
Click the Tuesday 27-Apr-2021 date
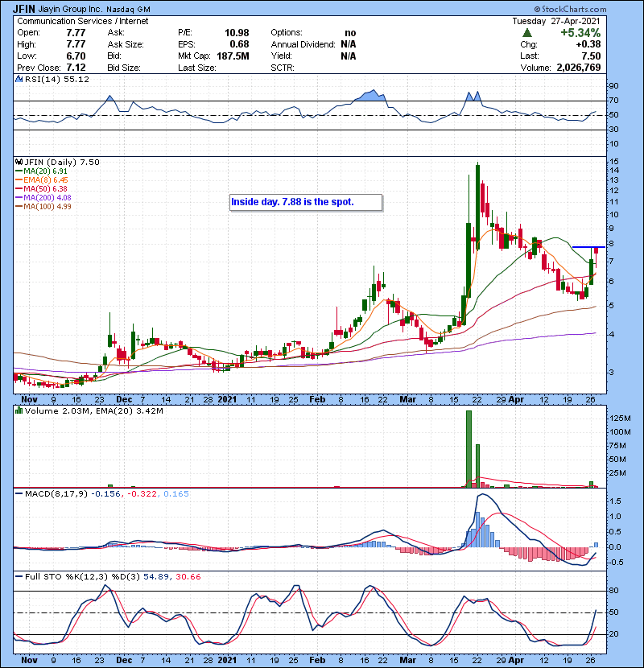[x=555, y=21]
